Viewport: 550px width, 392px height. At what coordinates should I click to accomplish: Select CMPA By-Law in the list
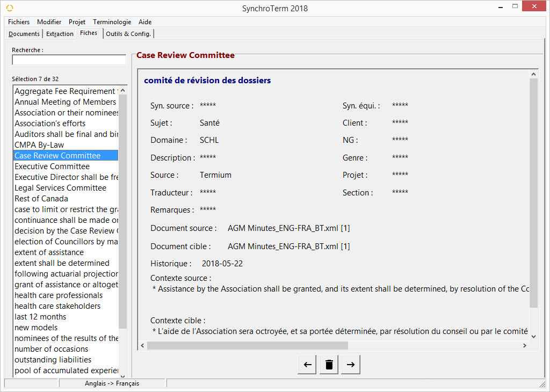click(39, 145)
